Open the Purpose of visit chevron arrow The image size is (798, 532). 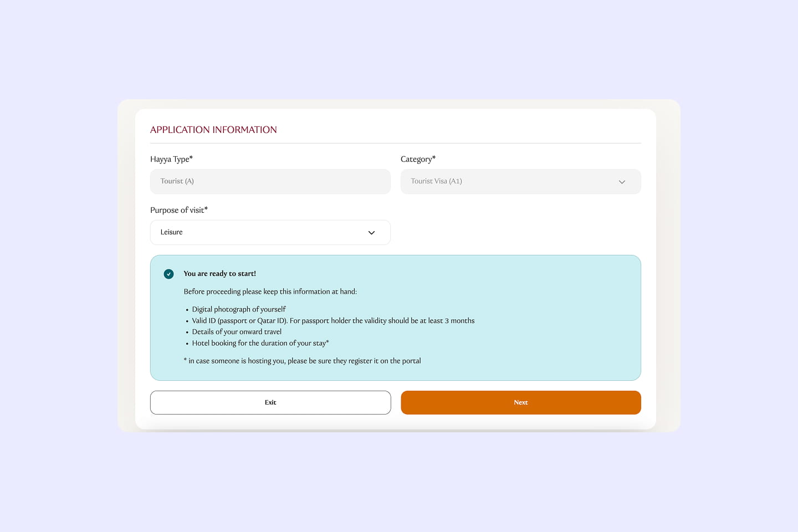point(371,233)
